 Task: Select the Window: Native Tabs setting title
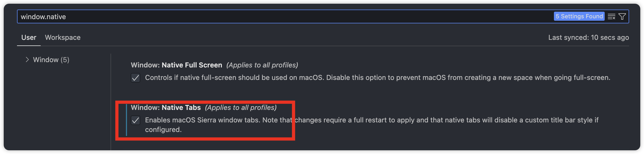point(166,108)
